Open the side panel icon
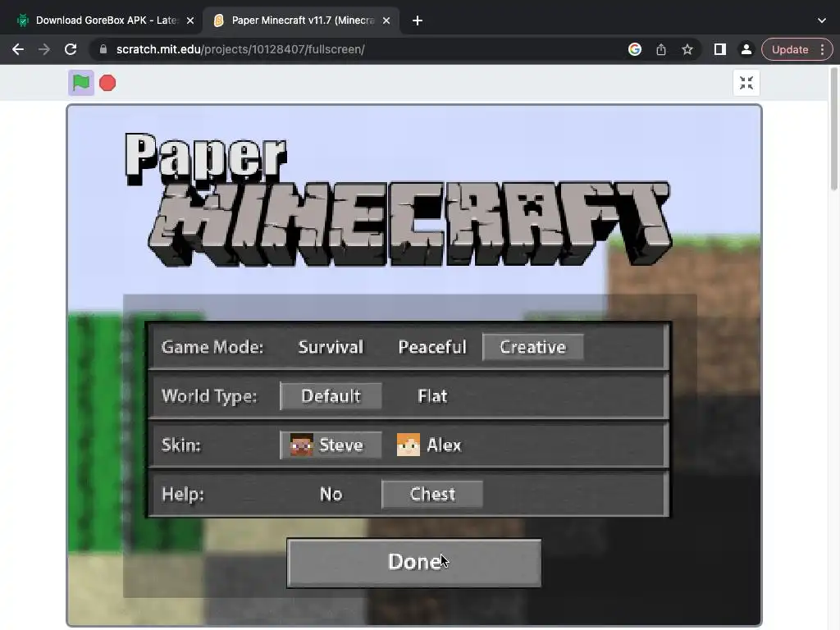The height and width of the screenshot is (630, 840). (720, 49)
